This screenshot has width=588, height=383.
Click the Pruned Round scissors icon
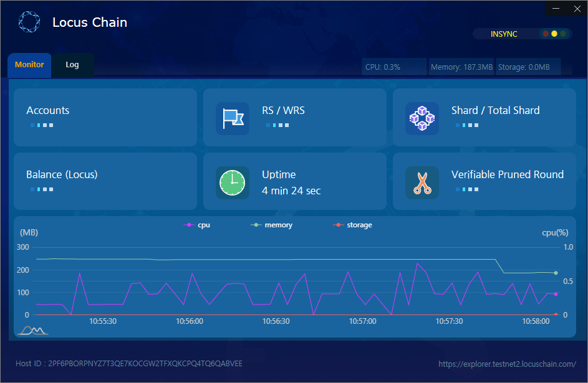pyautogui.click(x=422, y=182)
